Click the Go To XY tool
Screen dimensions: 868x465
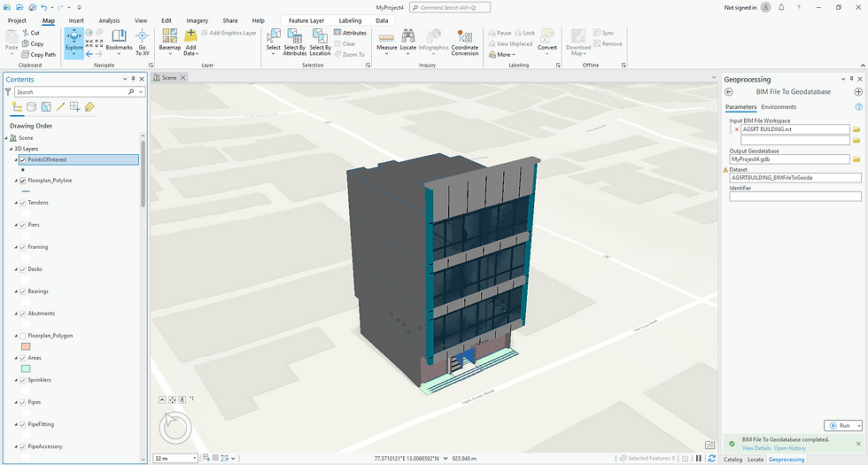[143, 43]
